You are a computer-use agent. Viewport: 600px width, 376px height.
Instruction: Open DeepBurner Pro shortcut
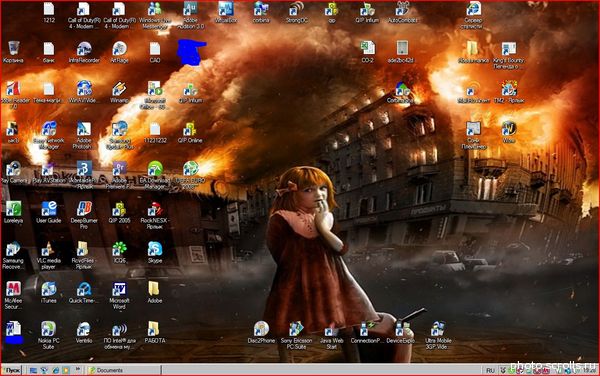tap(84, 215)
